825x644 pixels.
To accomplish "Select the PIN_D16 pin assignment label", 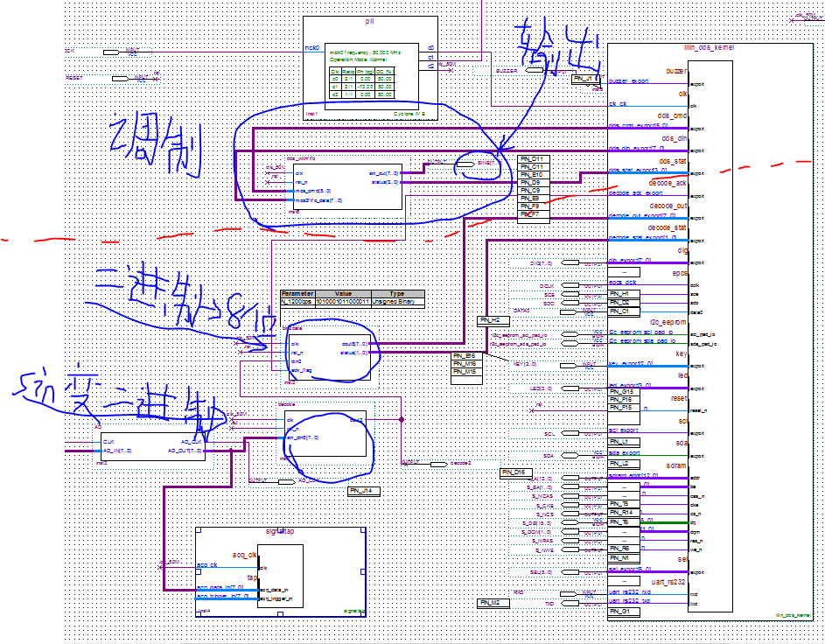I will 516,472.
